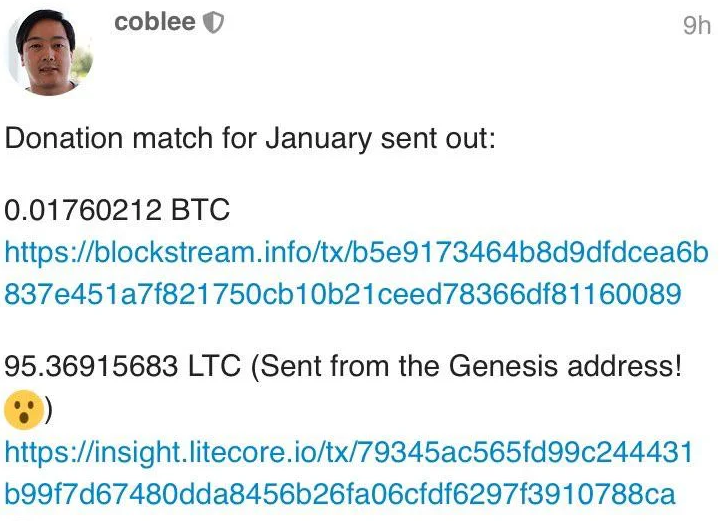719x521 pixels.
Task: Click the word "Donation" in the post
Action: tap(64, 138)
